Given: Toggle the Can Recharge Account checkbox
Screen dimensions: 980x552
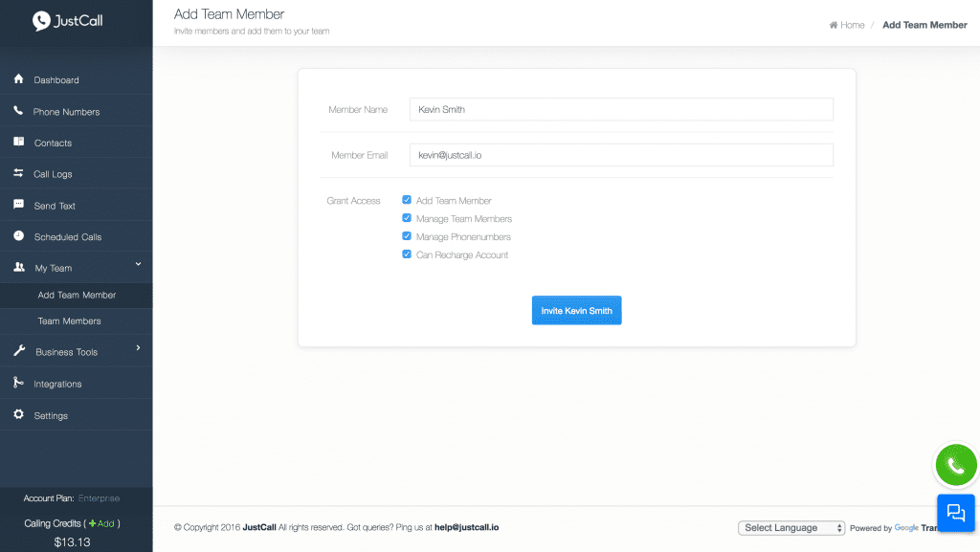Looking at the screenshot, I should tap(407, 254).
